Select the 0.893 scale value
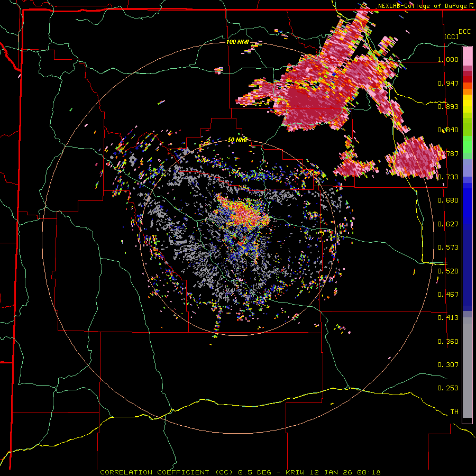This screenshot has width=476, height=476. [448, 106]
